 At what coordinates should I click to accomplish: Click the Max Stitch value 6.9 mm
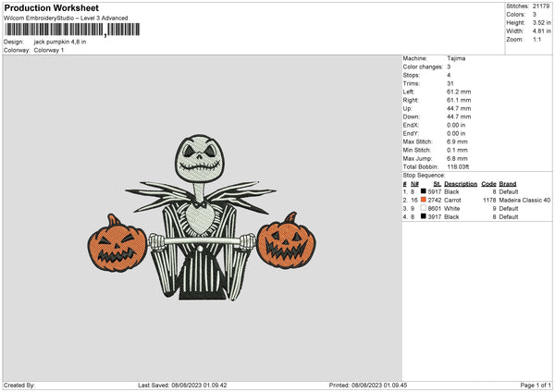[x=457, y=141]
